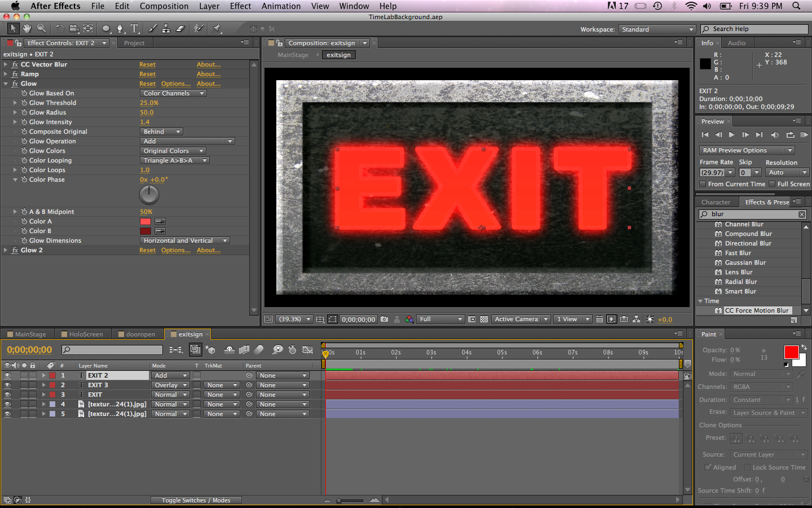Viewport: 812px width, 508px height.
Task: Open the Composite Original dropdown
Action: (x=161, y=132)
